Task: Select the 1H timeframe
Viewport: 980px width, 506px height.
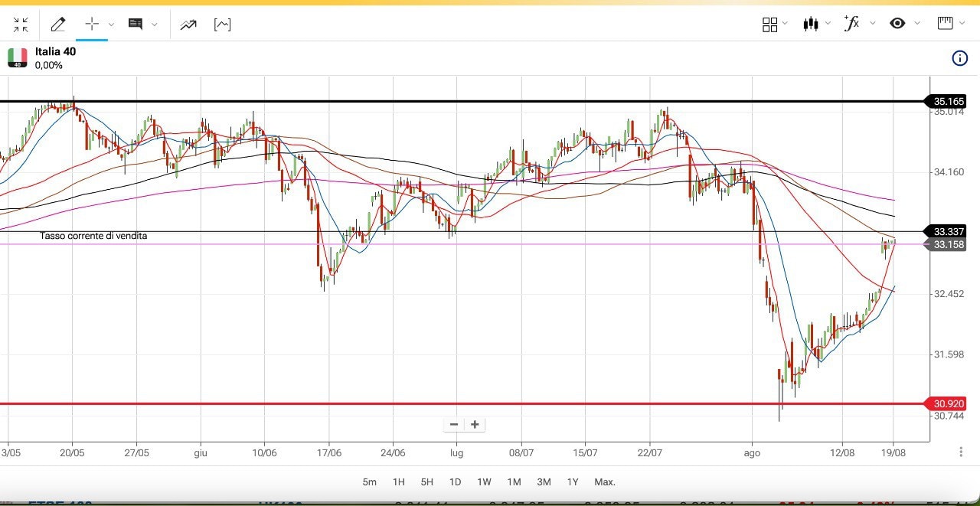Action: tap(398, 482)
